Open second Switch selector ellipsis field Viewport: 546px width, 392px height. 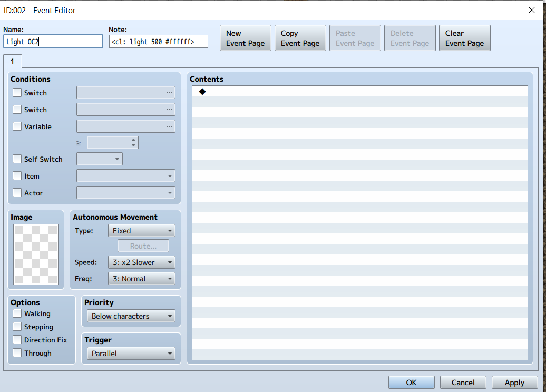(126, 109)
